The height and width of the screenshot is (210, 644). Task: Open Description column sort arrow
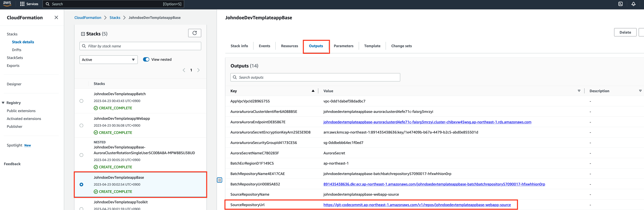coord(640,91)
